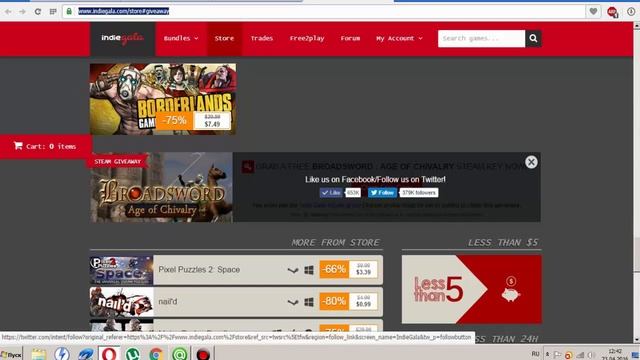Open the Pixel Puzzles 2: Space title
Screen dimensions: 640x360
coord(199,270)
